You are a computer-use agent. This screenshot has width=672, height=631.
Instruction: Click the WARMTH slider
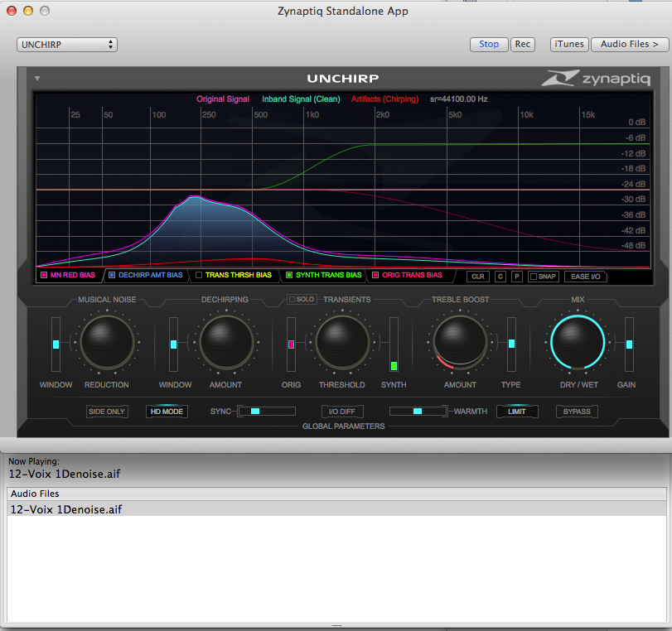418,412
